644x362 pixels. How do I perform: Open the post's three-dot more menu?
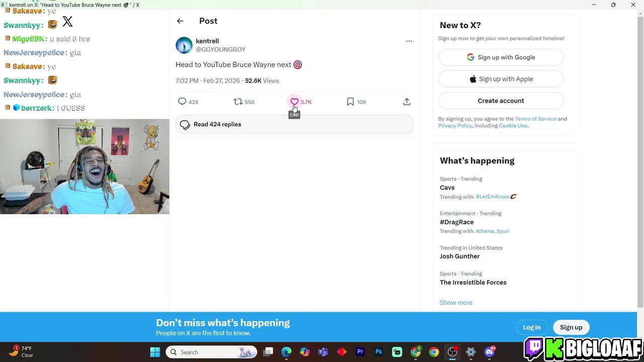(x=409, y=41)
